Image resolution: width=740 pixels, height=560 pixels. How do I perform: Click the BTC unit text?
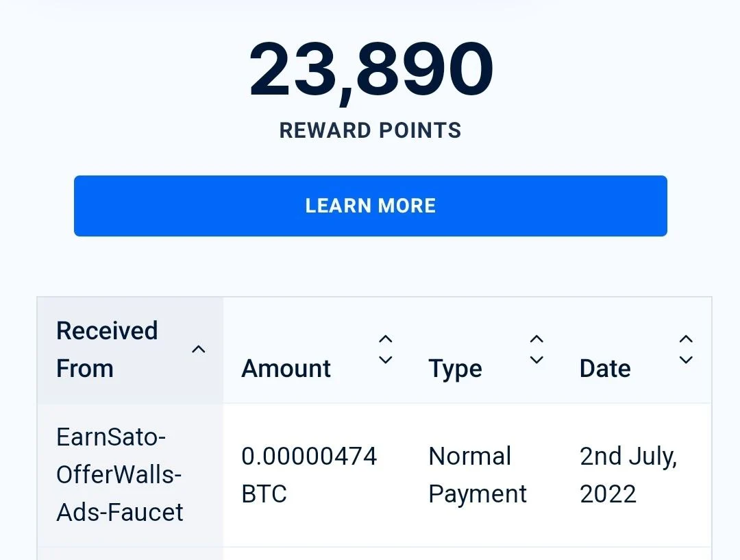coord(264,494)
